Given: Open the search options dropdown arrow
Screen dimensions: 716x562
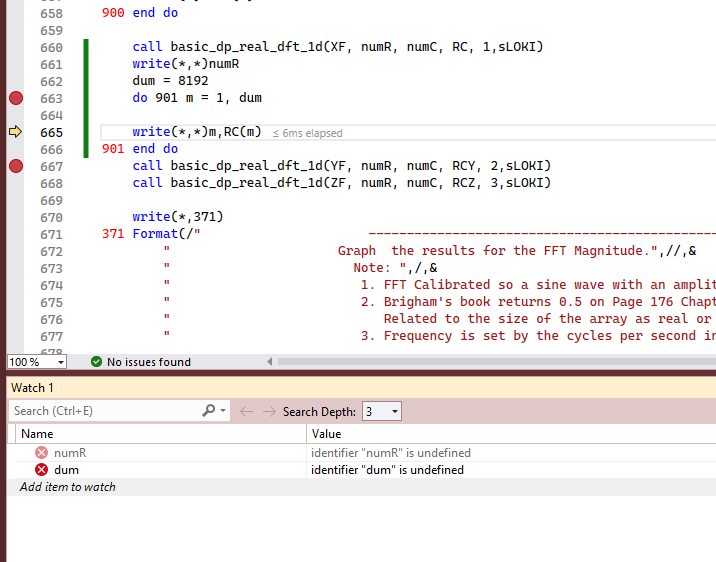Looking at the screenshot, I should [223, 410].
